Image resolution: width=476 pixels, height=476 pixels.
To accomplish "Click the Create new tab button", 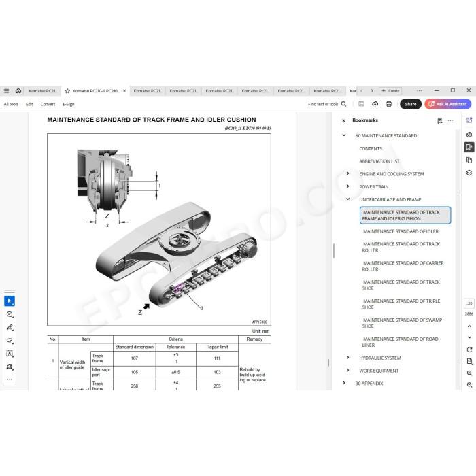I will coord(391,90).
